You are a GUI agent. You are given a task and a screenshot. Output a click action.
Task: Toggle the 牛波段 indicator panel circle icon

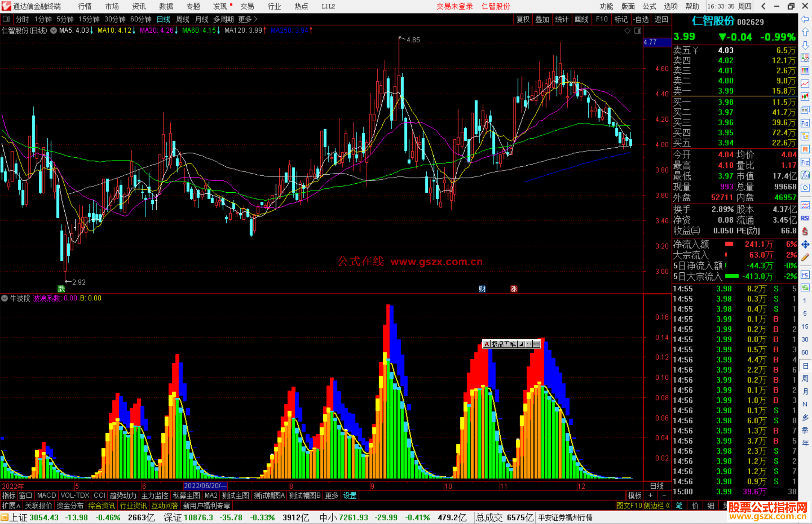(5, 298)
